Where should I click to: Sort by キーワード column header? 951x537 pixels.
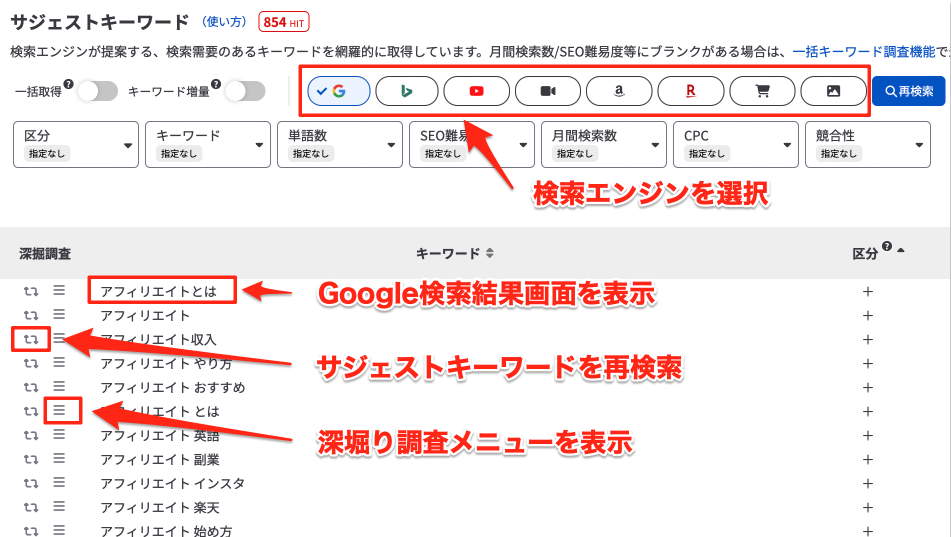click(x=455, y=254)
